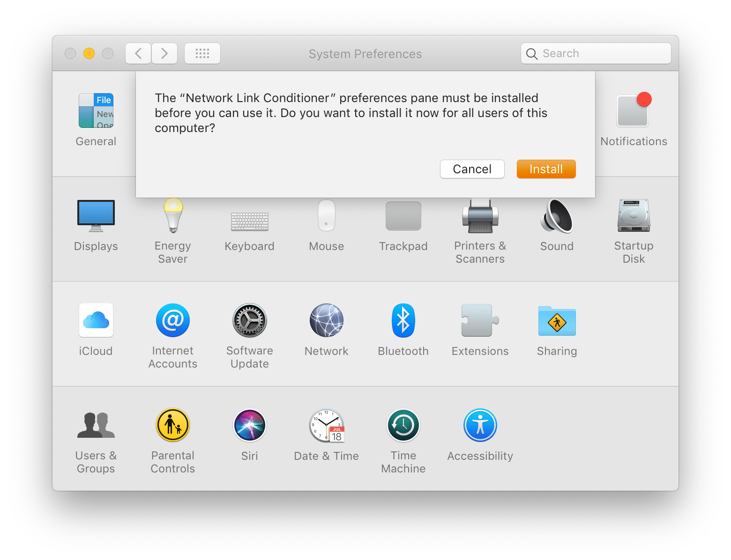This screenshot has height=560, width=731.
Task: Click the Search field
Action: pos(596,53)
